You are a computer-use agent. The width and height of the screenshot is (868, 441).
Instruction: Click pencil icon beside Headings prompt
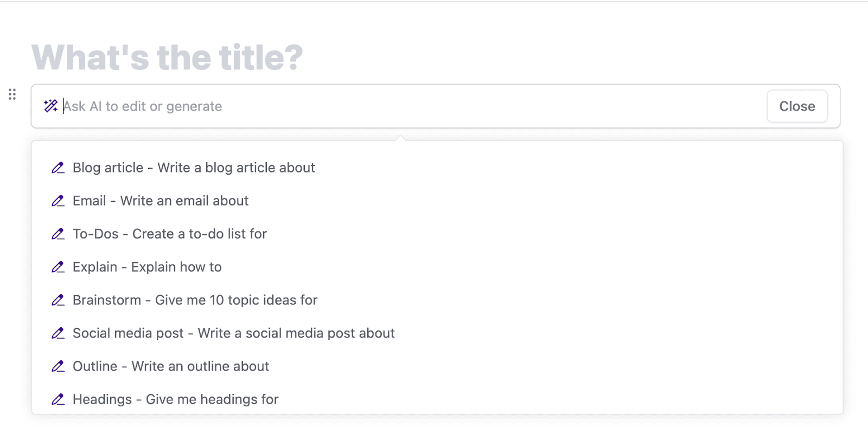(58, 399)
